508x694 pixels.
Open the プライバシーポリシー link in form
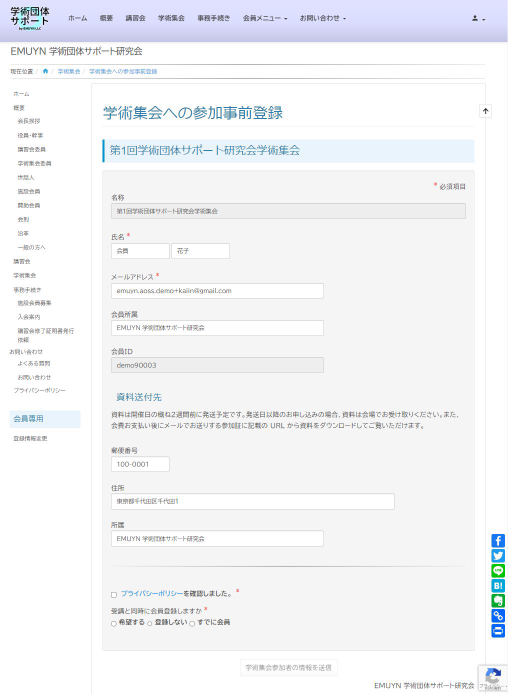(152, 594)
